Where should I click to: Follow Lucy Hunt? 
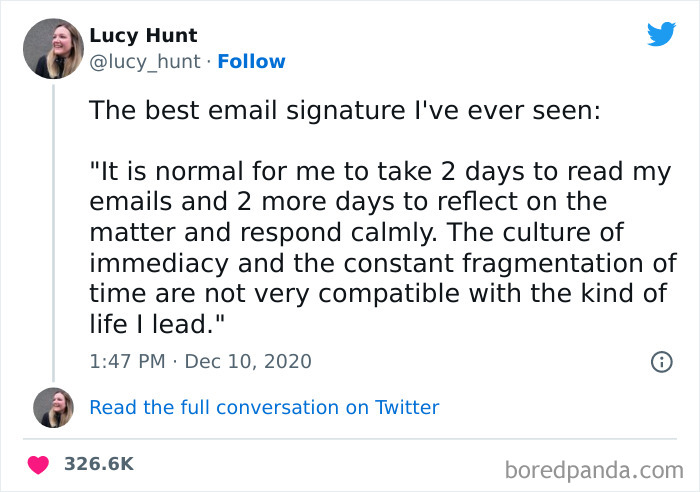[254, 62]
